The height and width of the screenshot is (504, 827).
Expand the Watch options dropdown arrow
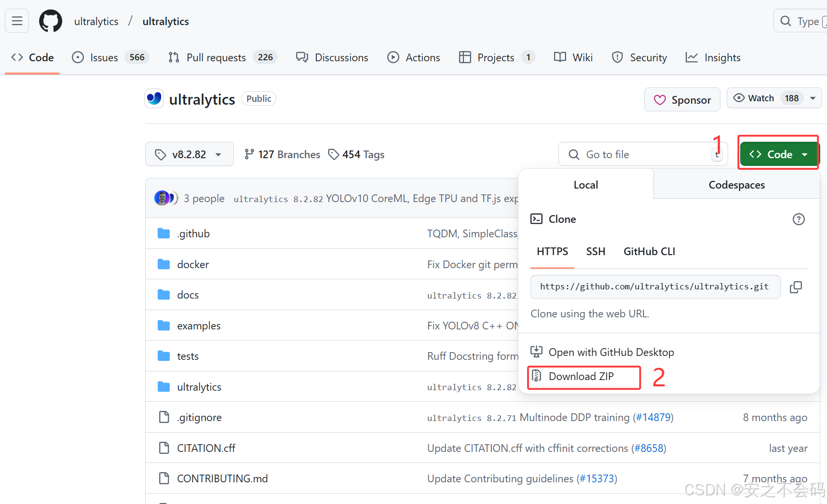[x=813, y=98]
